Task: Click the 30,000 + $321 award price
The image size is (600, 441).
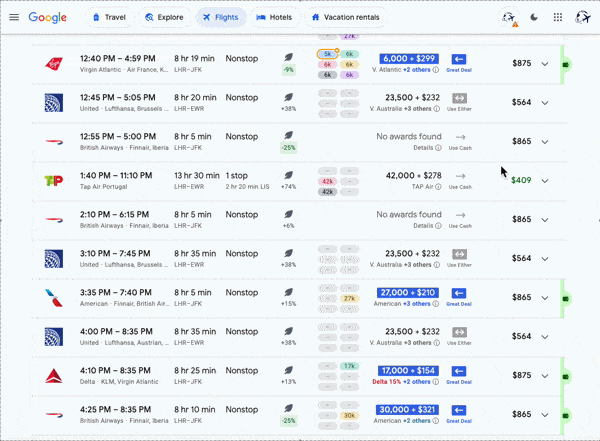Action: point(407,410)
